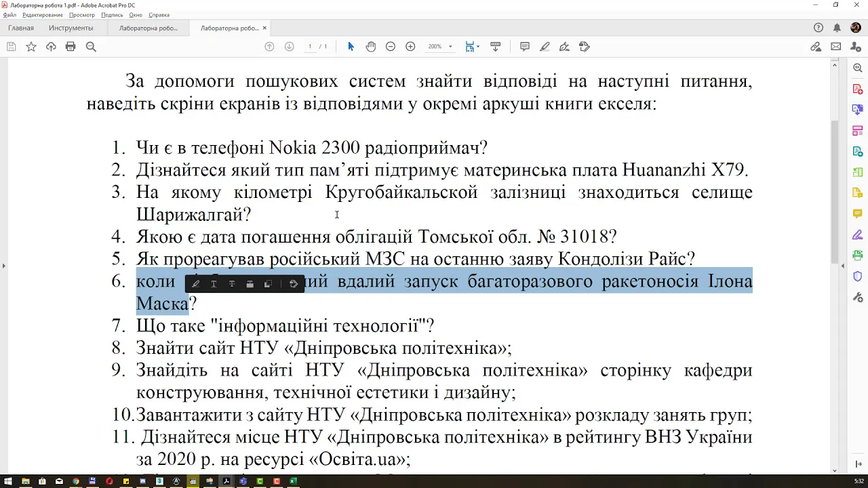Open the Файл menu
This screenshot has height=488, width=868.
[x=9, y=15]
